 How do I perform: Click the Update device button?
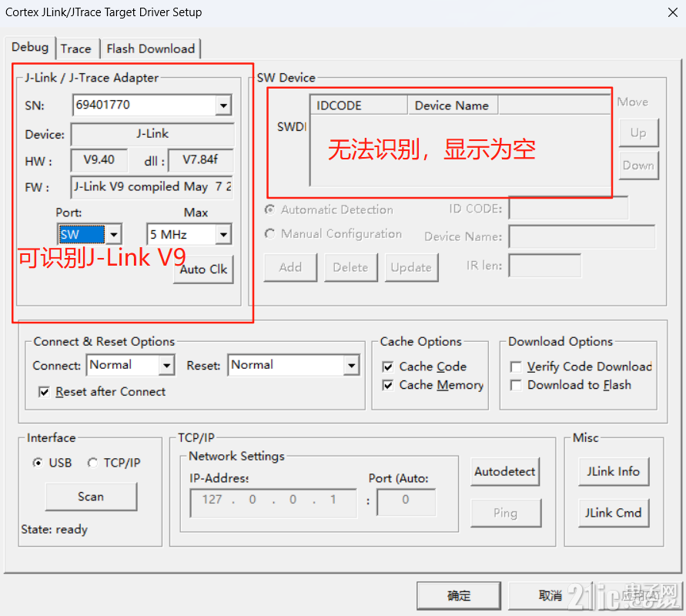pos(411,267)
